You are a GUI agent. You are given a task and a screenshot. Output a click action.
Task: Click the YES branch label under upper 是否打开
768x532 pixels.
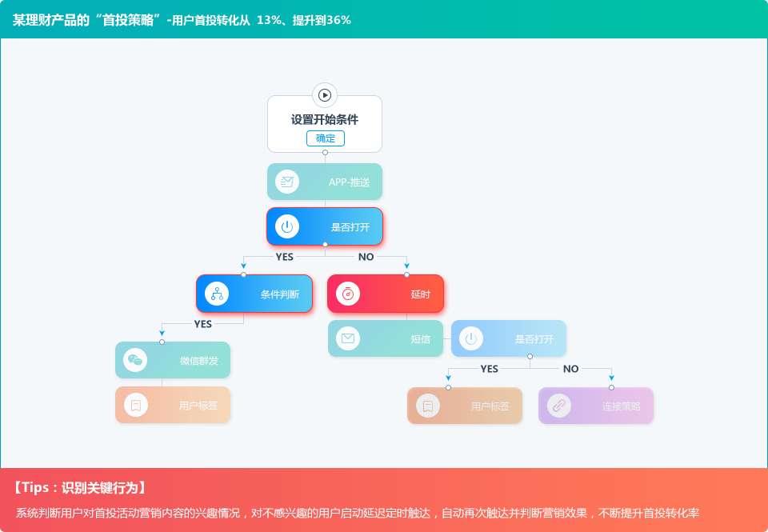285,257
